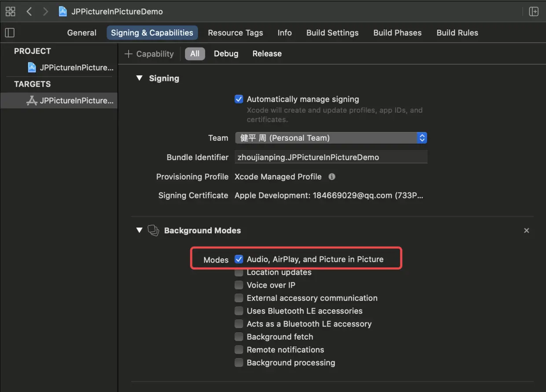Click the JPPictureInPictureDemo file icon in header

[x=63, y=11]
